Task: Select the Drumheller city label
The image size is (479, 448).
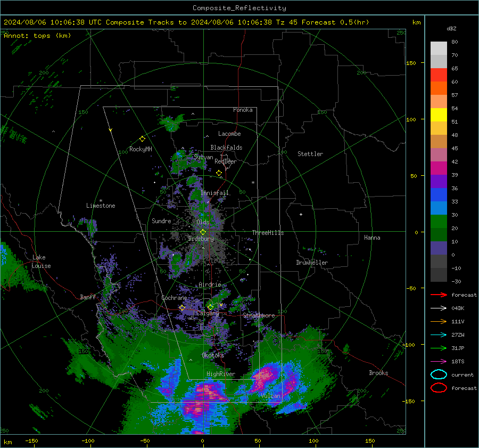Action: point(312,263)
